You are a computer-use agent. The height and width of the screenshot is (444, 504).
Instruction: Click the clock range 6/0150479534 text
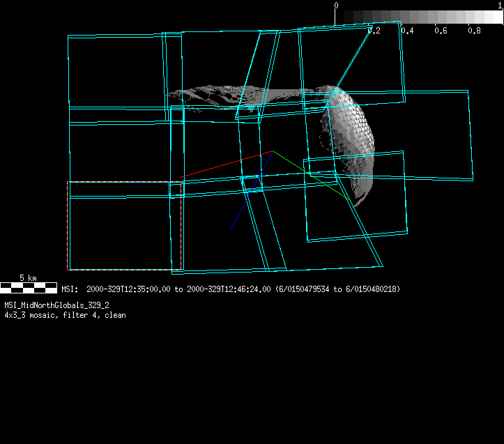306,289
